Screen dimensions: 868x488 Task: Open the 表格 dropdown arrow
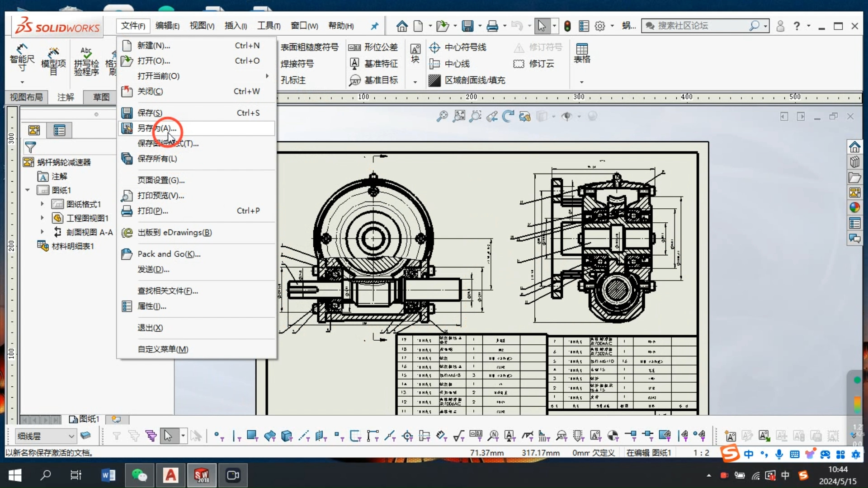(582, 82)
